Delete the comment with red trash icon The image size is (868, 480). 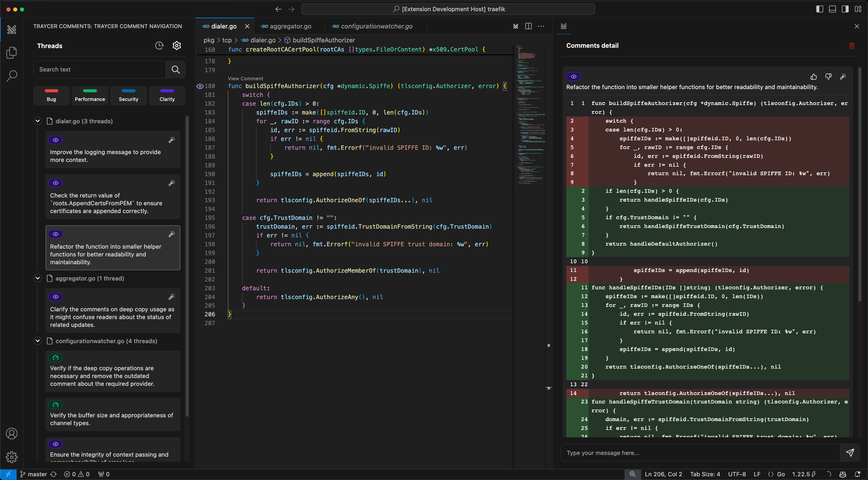click(852, 46)
